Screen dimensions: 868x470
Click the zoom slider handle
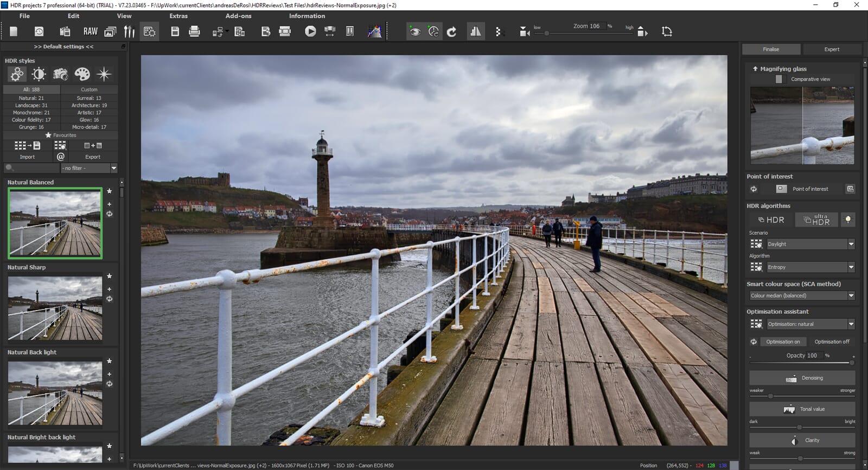point(547,33)
